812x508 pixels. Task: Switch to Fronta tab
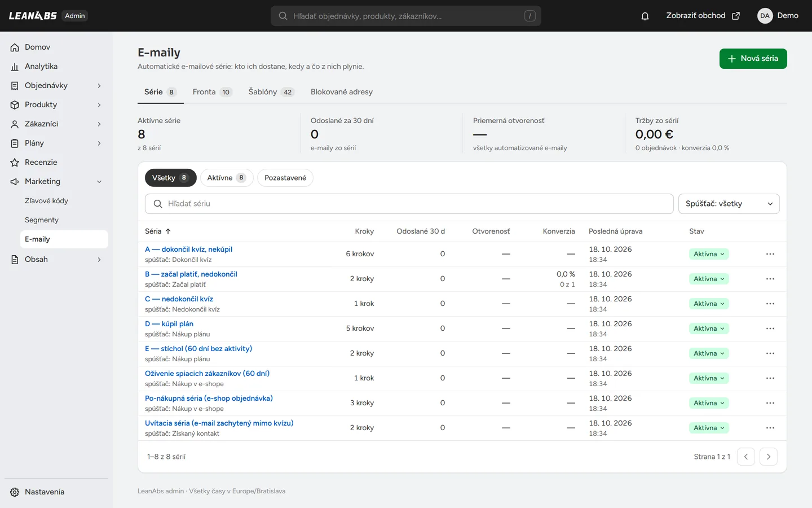(x=212, y=92)
